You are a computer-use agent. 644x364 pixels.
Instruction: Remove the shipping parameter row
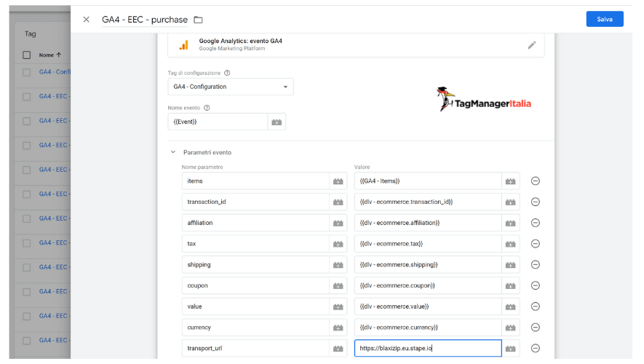535,264
